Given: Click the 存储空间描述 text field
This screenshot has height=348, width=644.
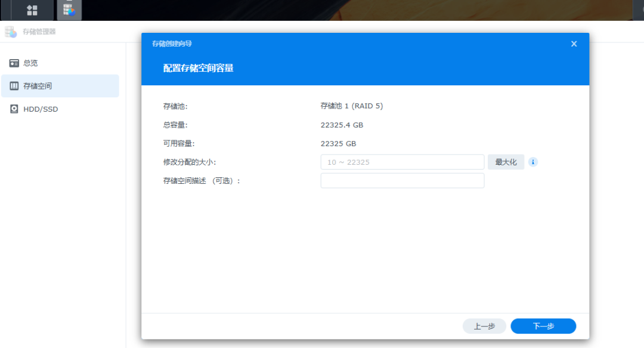Looking at the screenshot, I should coord(402,180).
